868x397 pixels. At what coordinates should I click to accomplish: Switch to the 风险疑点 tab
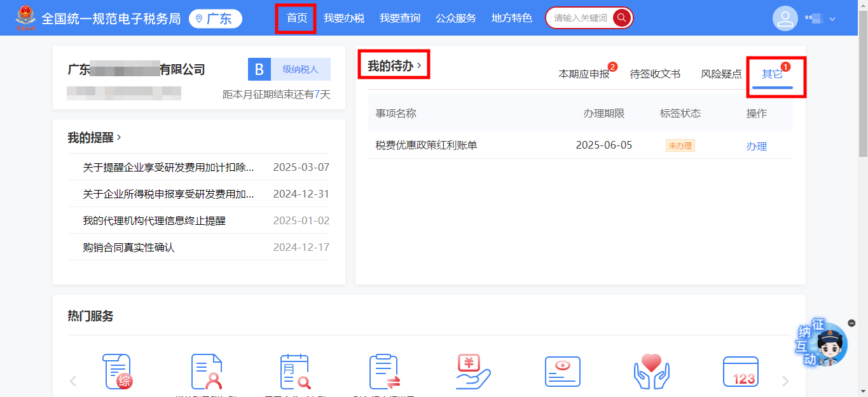(x=720, y=74)
